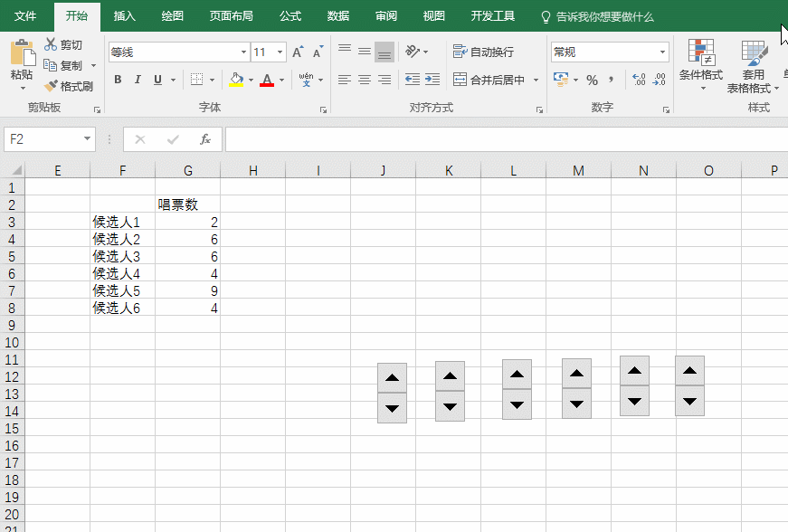Switch to the 数据 ribbon tab
This screenshot has width=788, height=532.
click(x=337, y=15)
